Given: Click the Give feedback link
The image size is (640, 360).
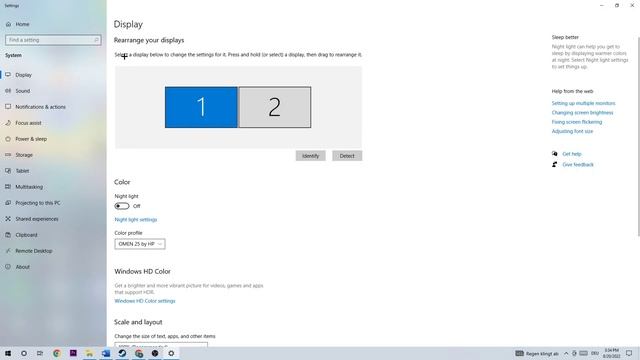Looking at the screenshot, I should 578,164.
